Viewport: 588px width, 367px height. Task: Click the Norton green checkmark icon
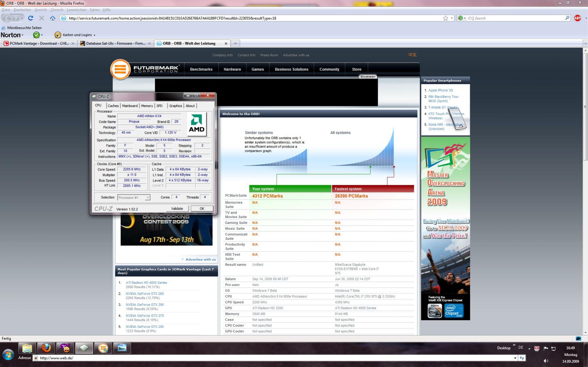[36, 35]
